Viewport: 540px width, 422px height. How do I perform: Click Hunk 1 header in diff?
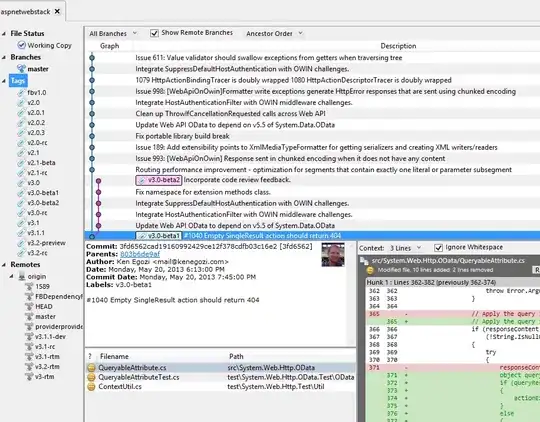(452, 282)
